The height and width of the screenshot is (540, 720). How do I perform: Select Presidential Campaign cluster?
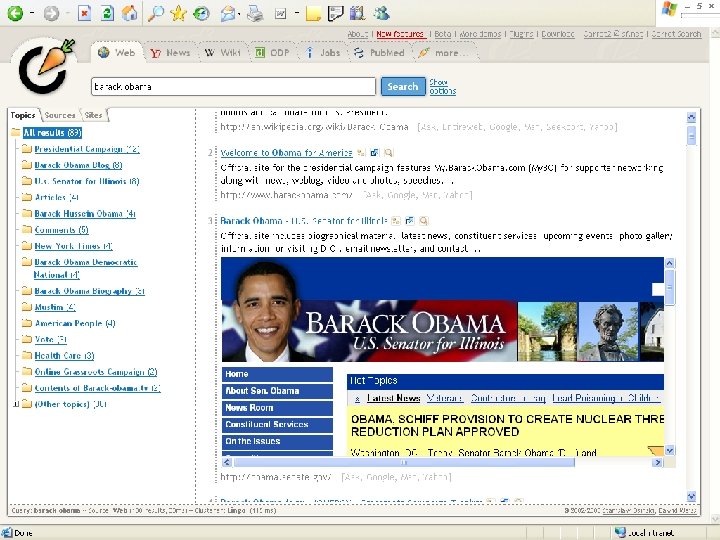tap(87, 149)
